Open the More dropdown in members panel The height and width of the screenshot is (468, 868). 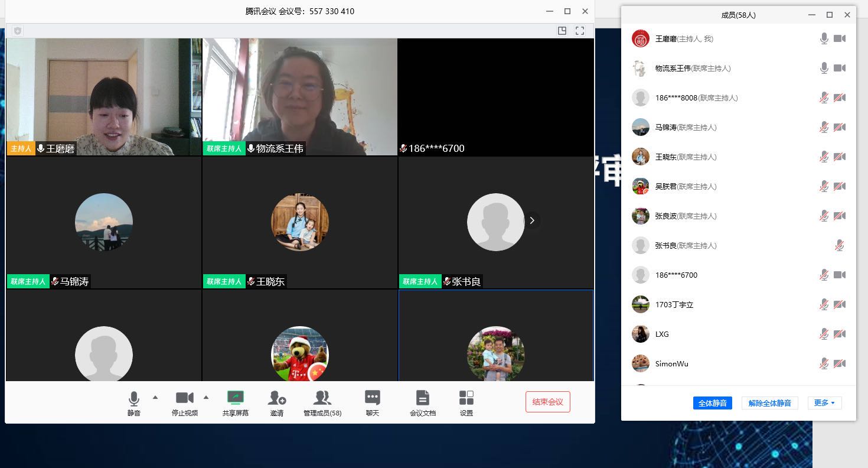click(x=824, y=403)
